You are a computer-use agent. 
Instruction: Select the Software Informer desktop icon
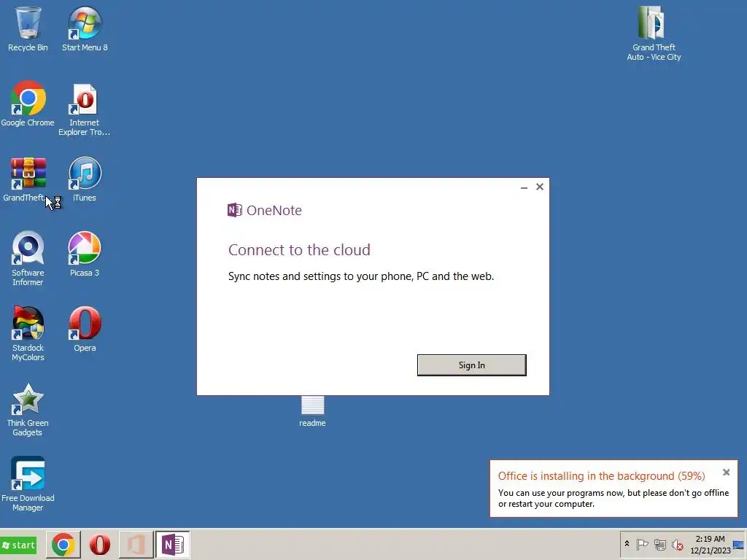[x=28, y=258]
